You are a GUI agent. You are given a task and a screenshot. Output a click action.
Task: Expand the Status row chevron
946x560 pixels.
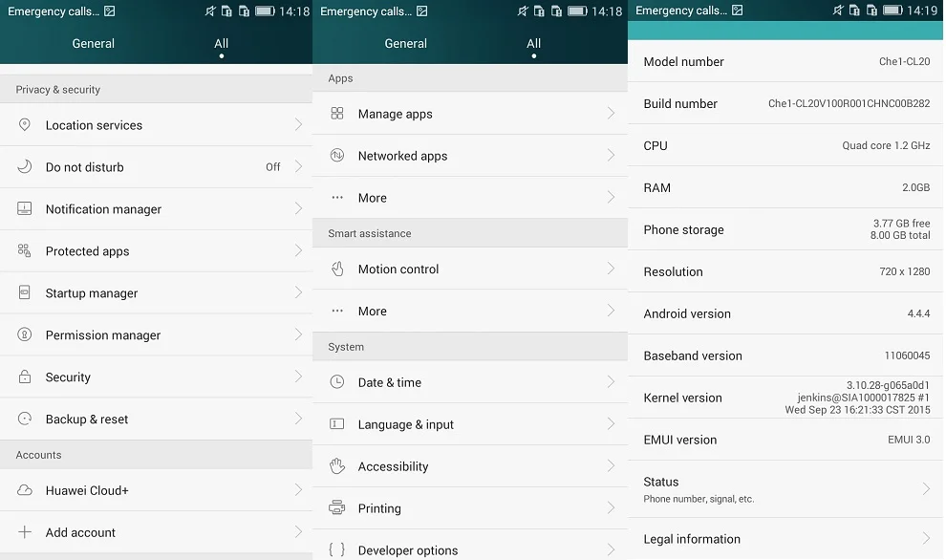(x=925, y=489)
